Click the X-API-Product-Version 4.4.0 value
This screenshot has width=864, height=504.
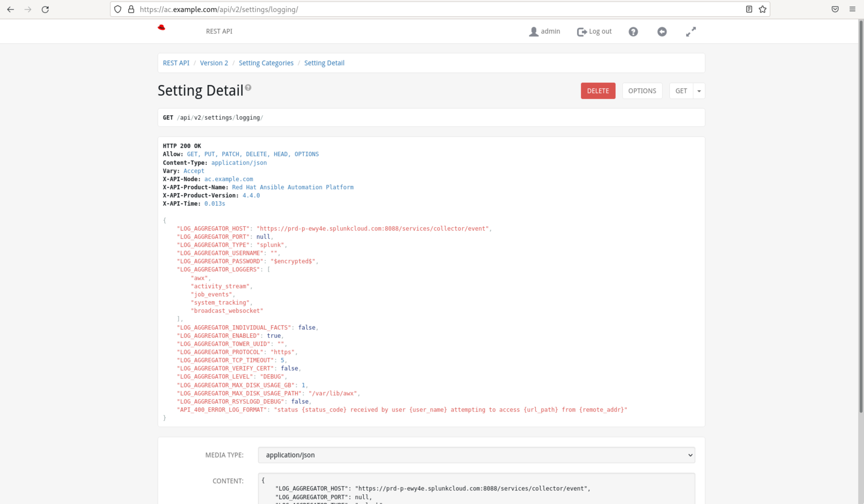click(251, 196)
